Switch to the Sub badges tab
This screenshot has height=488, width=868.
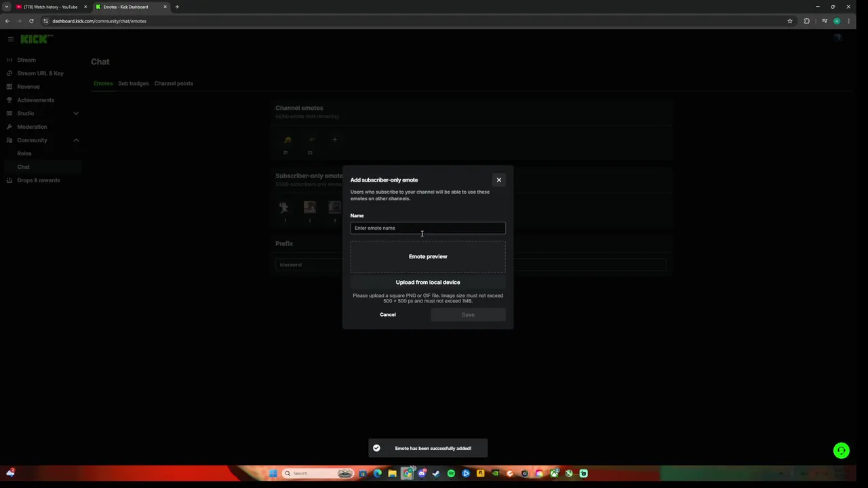point(134,83)
